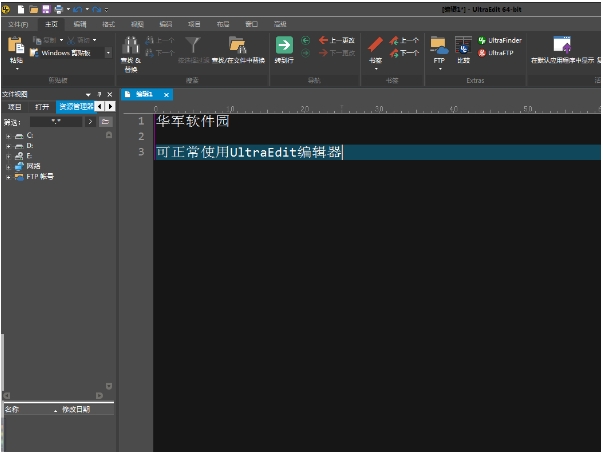603x454 pixels.
Task: Open the Windows 剪贴板 selector dropdown
Action: click(108, 53)
